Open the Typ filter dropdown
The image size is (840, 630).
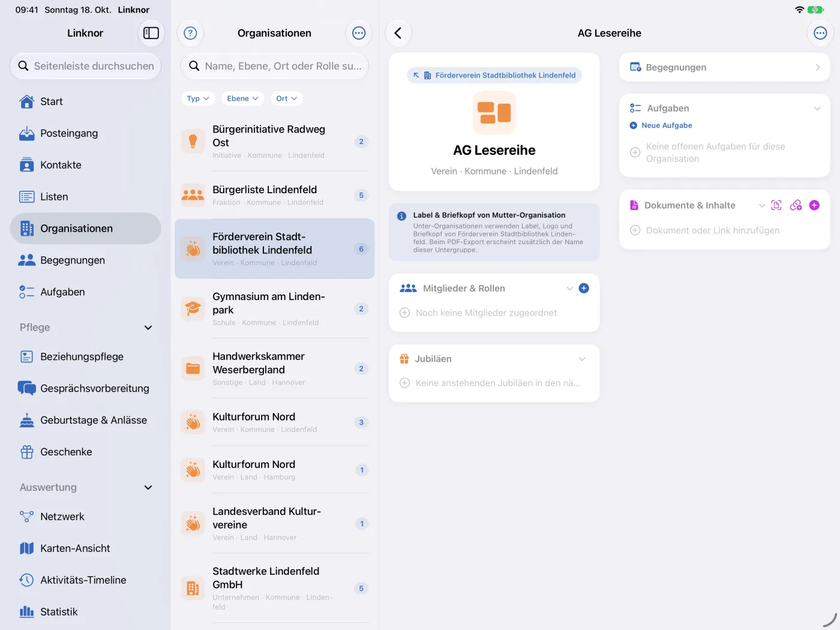click(198, 98)
